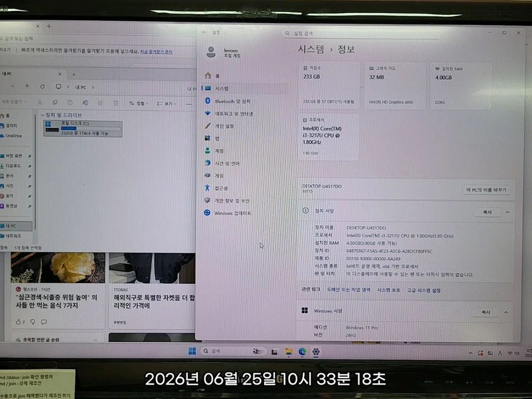Open 정렬 dropdown in Explorer toolbar
532x399 pixels.
pyautogui.click(x=138, y=103)
